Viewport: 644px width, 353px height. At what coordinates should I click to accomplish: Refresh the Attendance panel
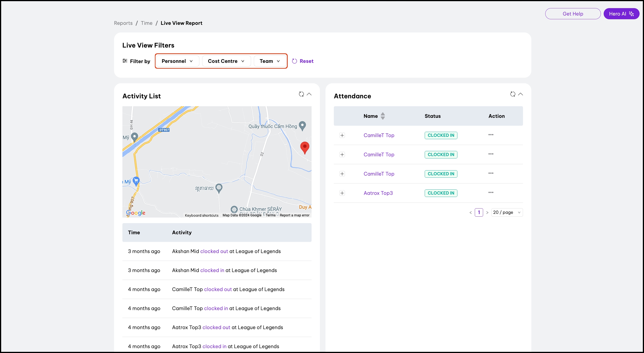point(513,94)
